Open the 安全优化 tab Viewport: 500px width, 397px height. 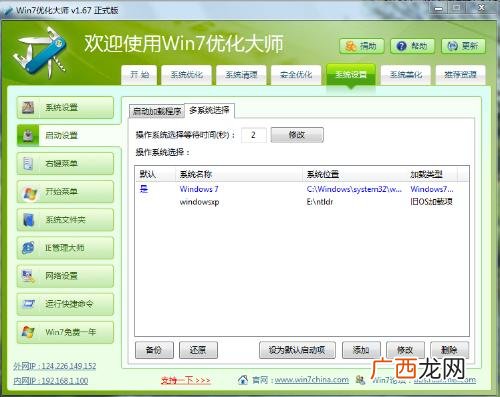click(296, 75)
